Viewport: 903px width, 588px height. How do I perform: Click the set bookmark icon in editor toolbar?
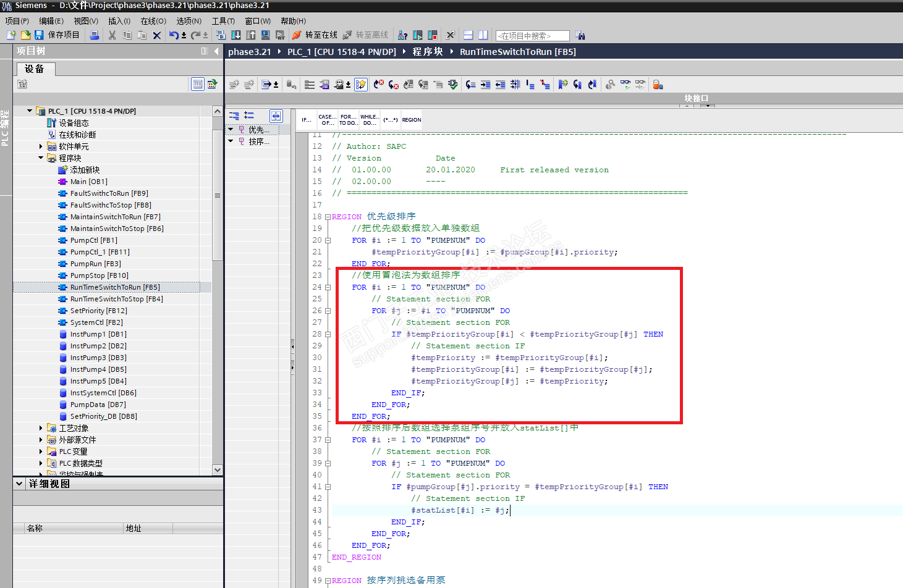[562, 85]
